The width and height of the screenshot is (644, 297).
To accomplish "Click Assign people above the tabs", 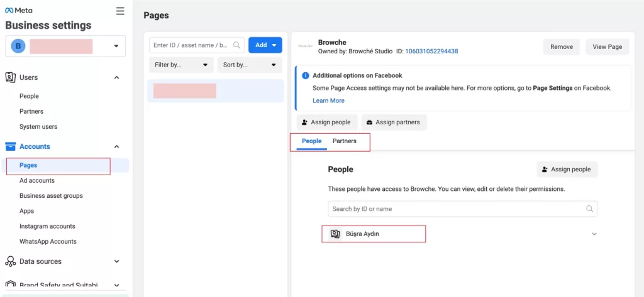I will 326,122.
